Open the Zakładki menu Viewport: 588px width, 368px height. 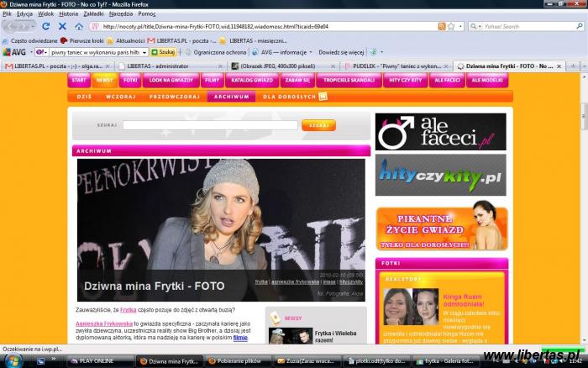93,13
